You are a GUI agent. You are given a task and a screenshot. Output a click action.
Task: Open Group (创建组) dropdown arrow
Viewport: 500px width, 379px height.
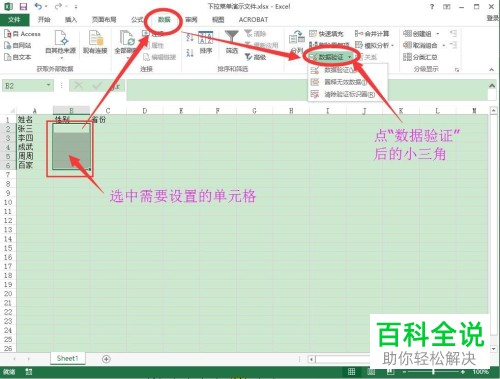(x=438, y=34)
